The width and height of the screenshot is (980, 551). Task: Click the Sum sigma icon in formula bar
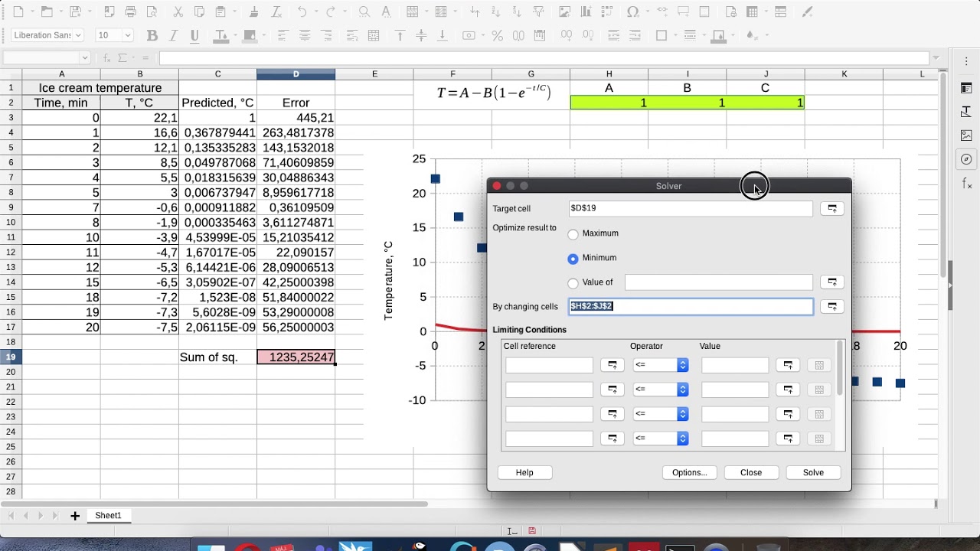pyautogui.click(x=122, y=58)
